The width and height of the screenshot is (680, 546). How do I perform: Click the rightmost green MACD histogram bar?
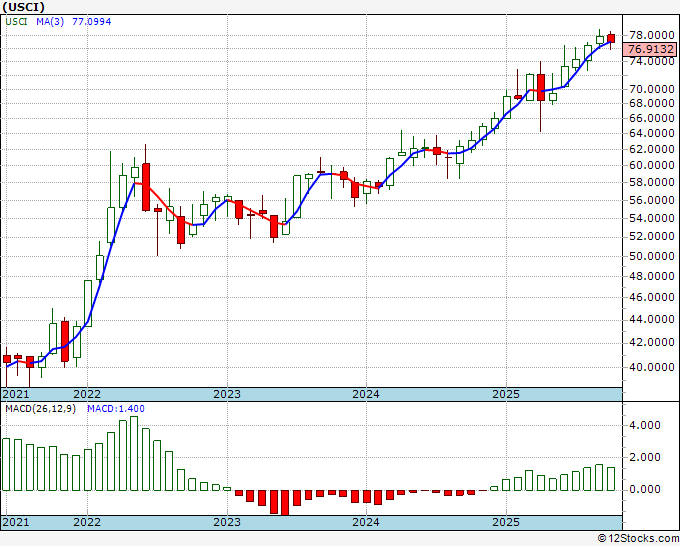pyautogui.click(x=611, y=479)
